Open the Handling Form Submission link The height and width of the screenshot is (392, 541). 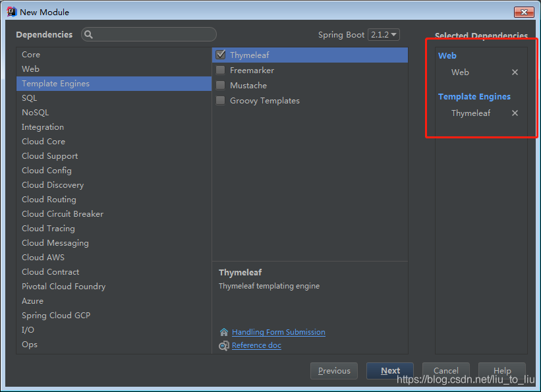click(279, 332)
